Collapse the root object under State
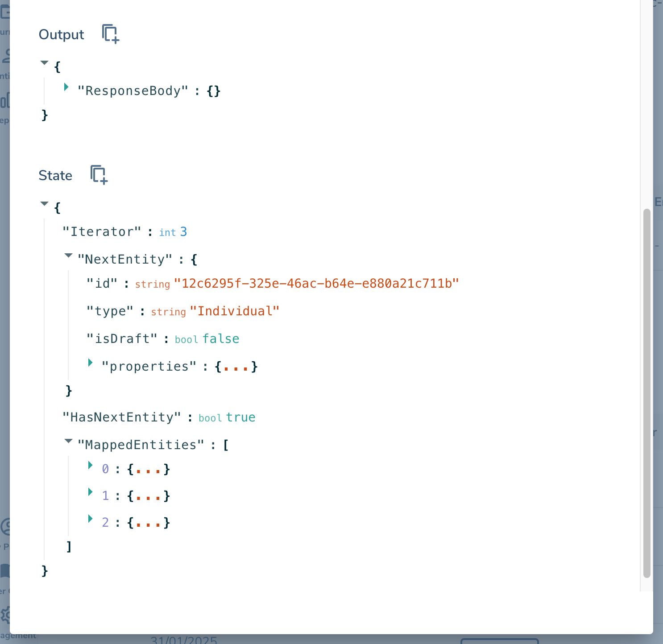 click(x=45, y=203)
